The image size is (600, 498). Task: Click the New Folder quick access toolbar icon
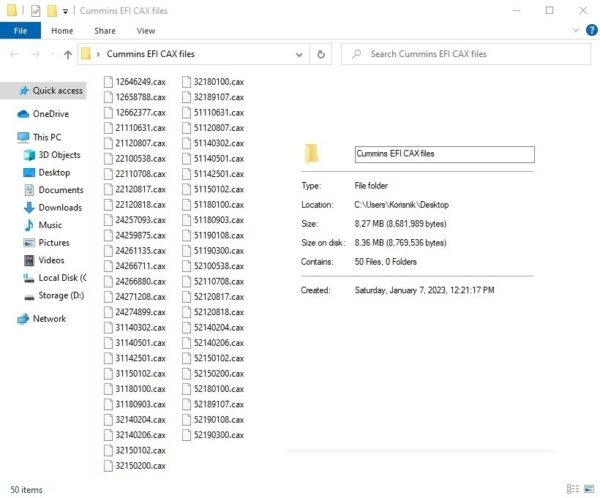click(52, 11)
